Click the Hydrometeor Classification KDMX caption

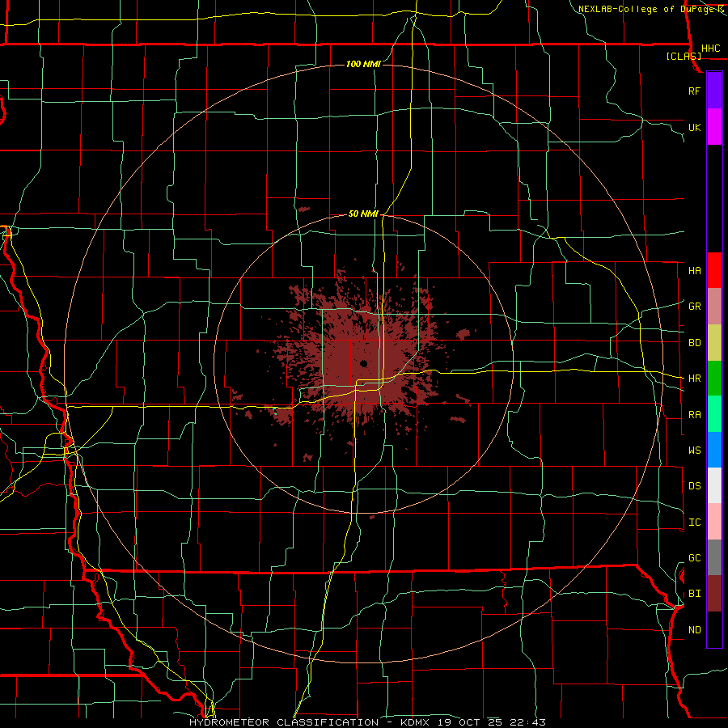coord(367,722)
